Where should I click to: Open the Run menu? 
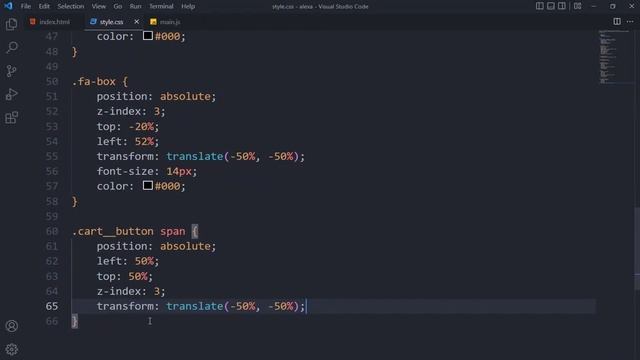point(136,6)
